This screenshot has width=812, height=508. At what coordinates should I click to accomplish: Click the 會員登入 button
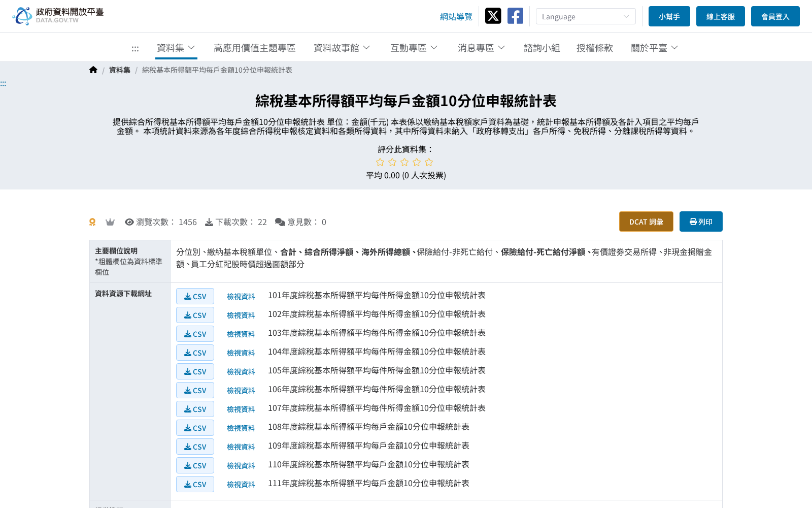point(775,16)
